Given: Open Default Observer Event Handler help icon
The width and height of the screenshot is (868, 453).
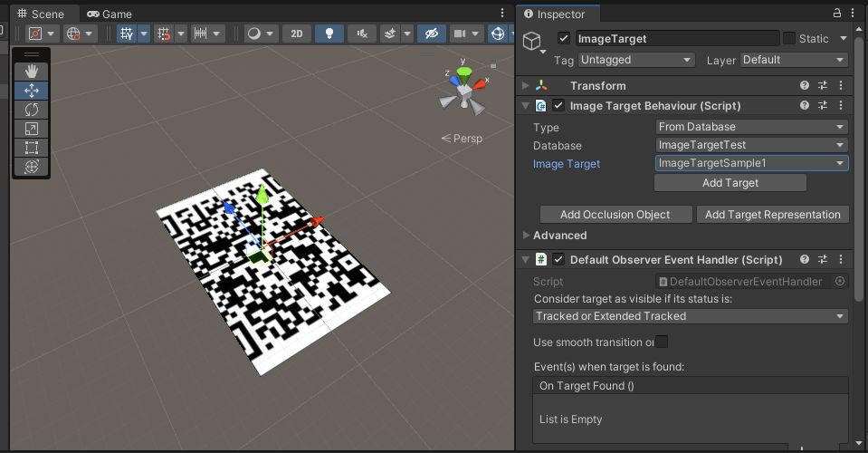Looking at the screenshot, I should click(805, 259).
